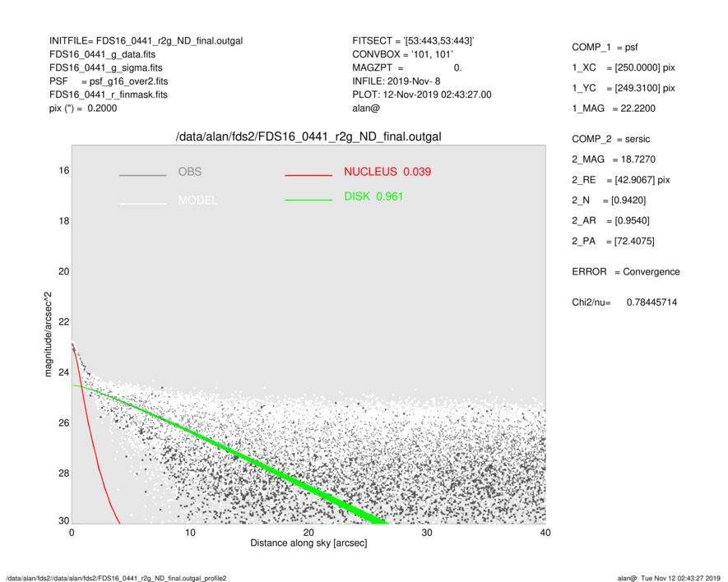Click the PLOT: 12-Nov-2019 timestamp line
Screen dimensions: 728x582
tap(421, 95)
